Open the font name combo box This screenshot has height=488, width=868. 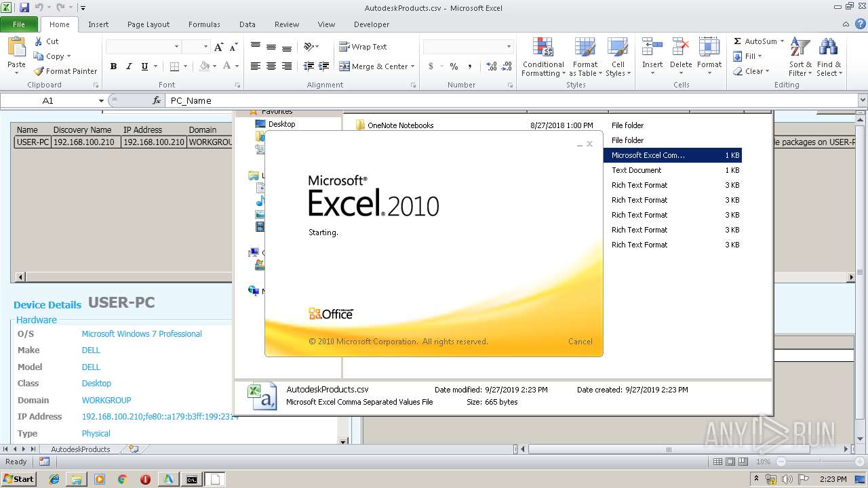tap(143, 47)
